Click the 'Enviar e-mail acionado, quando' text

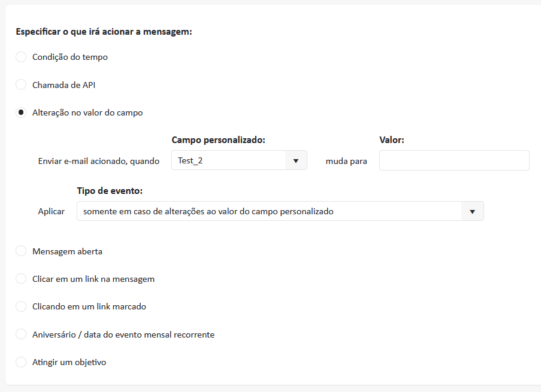[x=99, y=161]
